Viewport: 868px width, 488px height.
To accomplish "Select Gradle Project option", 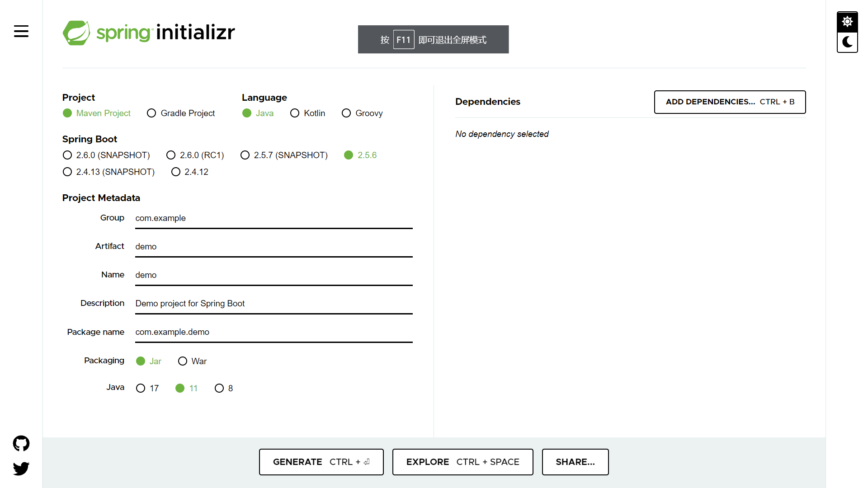I will (181, 113).
